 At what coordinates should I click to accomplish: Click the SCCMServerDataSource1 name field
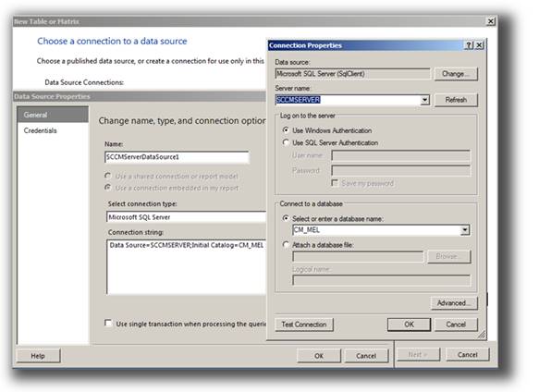click(x=177, y=157)
